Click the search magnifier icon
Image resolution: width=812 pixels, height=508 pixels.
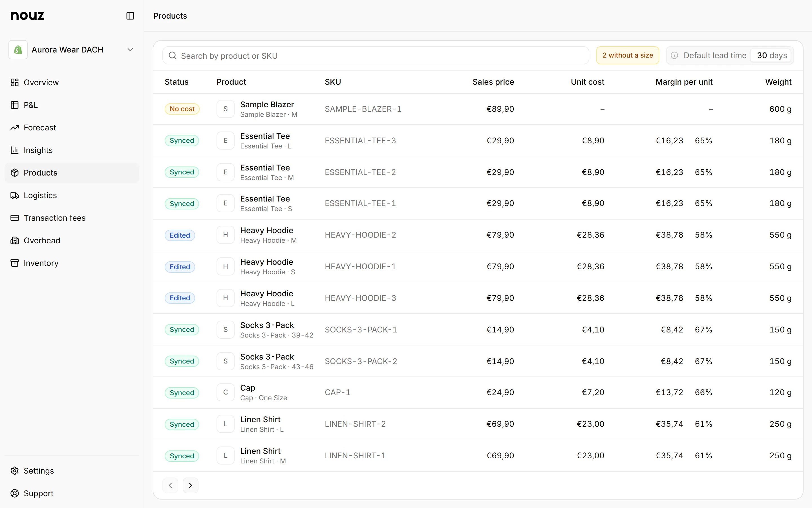pos(173,55)
